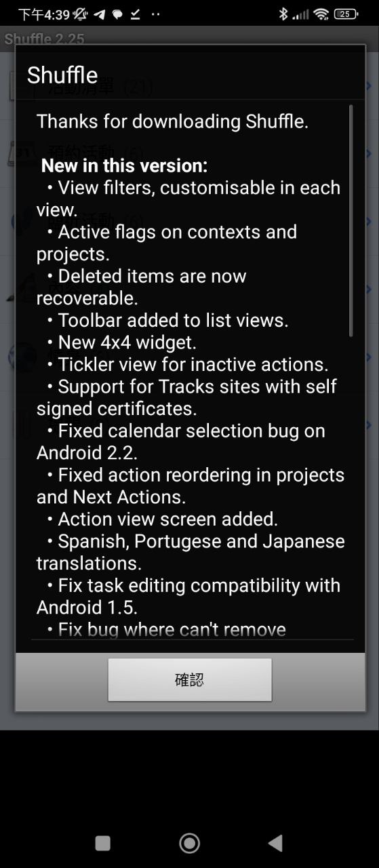Tap the more notifications dots icon
The image size is (379, 868).
(155, 14)
